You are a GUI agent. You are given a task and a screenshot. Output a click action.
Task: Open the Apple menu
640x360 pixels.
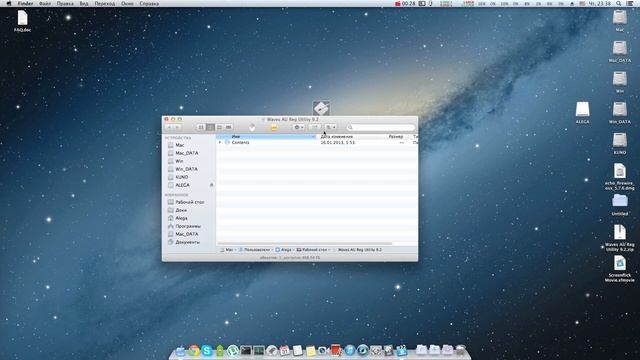(9, 3)
